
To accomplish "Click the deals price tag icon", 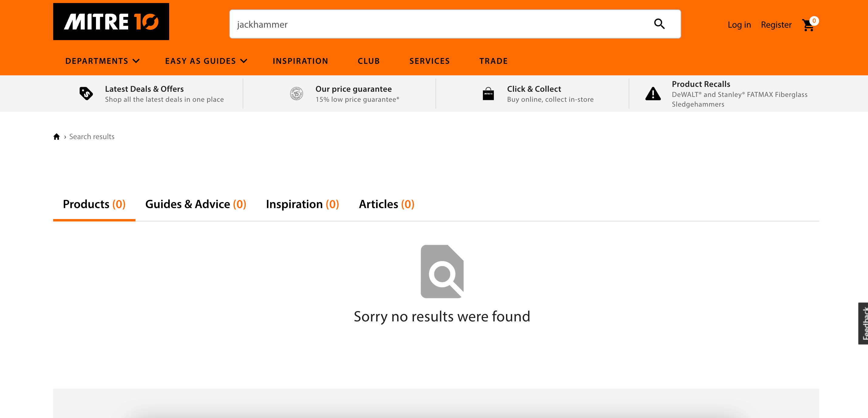I will coord(86,93).
